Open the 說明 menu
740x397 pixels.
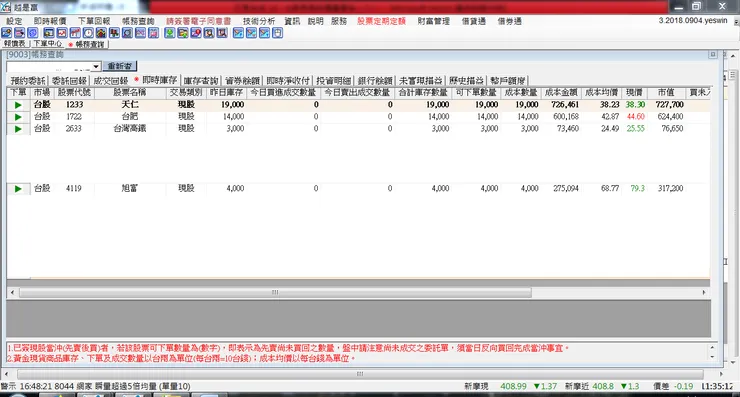[x=316, y=21]
